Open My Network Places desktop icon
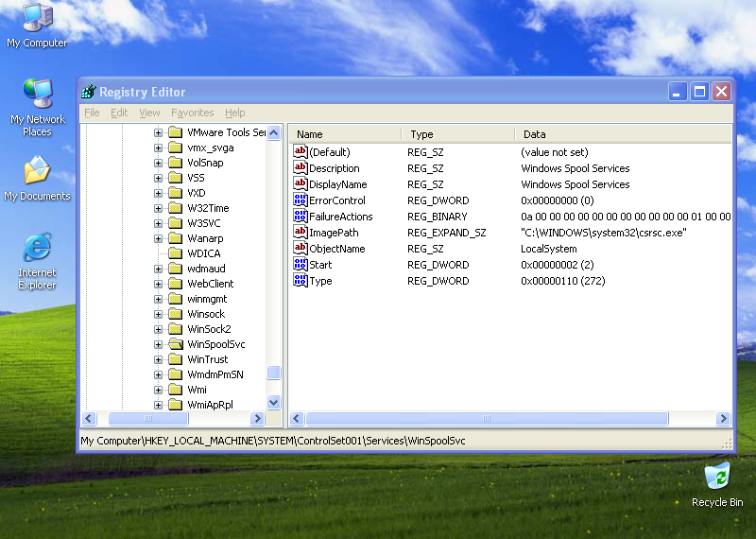This screenshot has width=756, height=539. pyautogui.click(x=37, y=107)
